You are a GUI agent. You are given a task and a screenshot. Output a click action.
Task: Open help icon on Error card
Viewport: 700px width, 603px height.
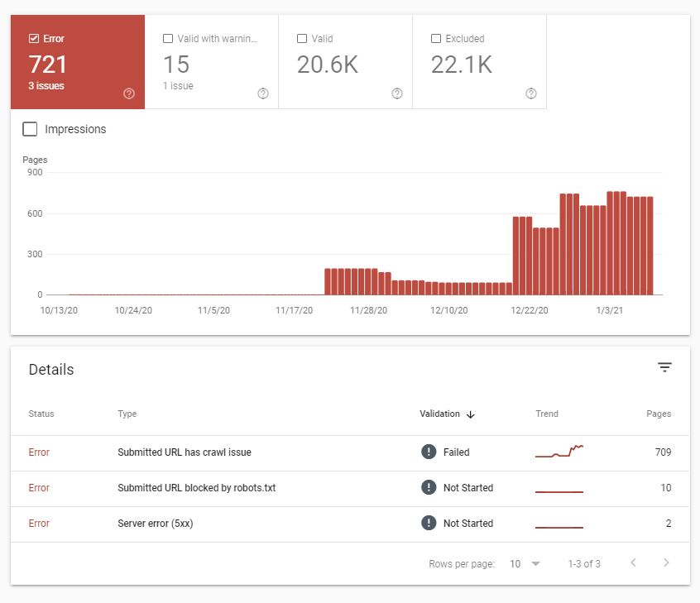click(129, 93)
